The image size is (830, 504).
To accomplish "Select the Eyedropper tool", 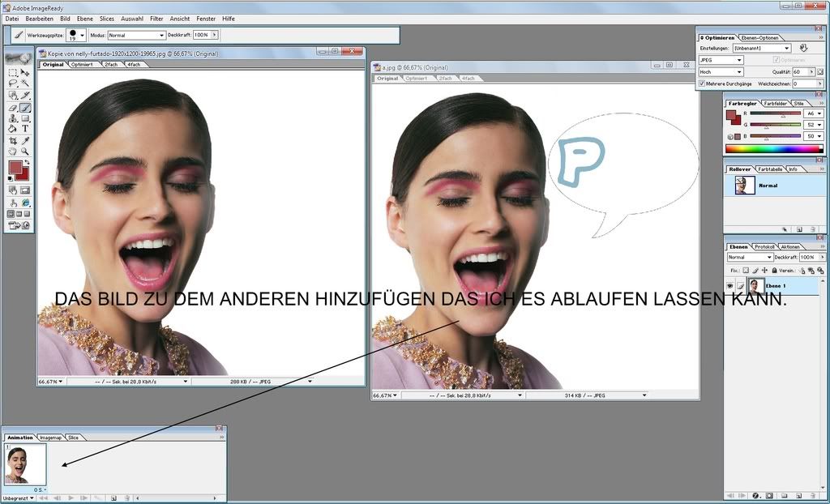I will [x=25, y=140].
